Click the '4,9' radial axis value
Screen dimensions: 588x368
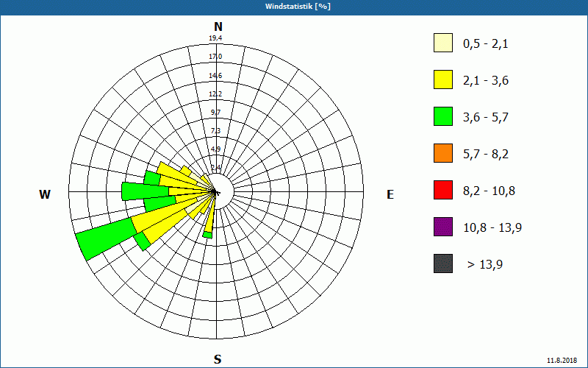(215, 149)
